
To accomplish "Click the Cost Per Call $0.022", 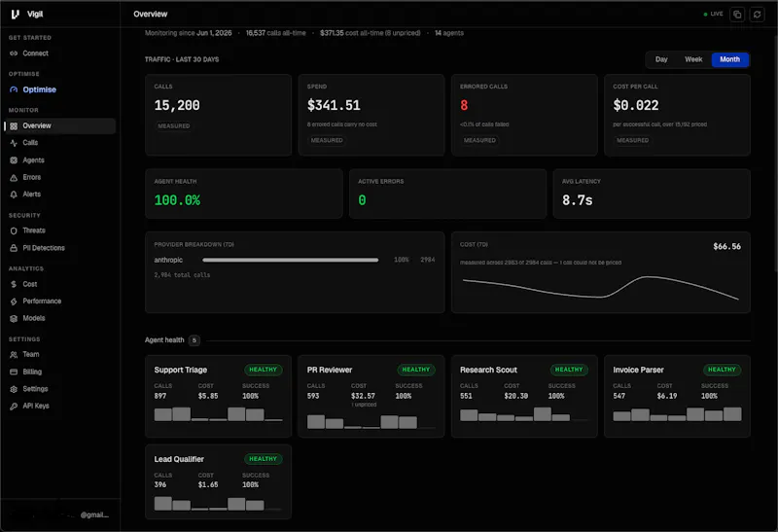I will (x=636, y=106).
